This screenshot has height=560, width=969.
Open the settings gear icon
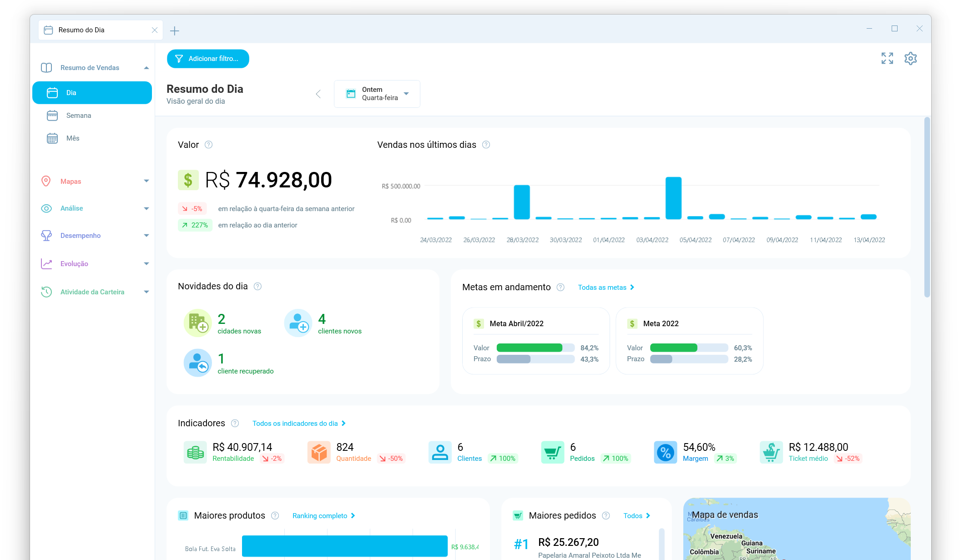(x=910, y=58)
